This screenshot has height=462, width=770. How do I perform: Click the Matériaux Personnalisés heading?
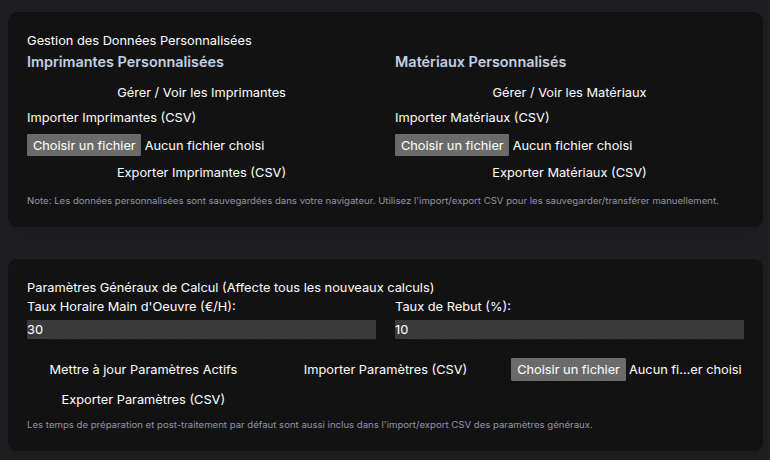(481, 62)
